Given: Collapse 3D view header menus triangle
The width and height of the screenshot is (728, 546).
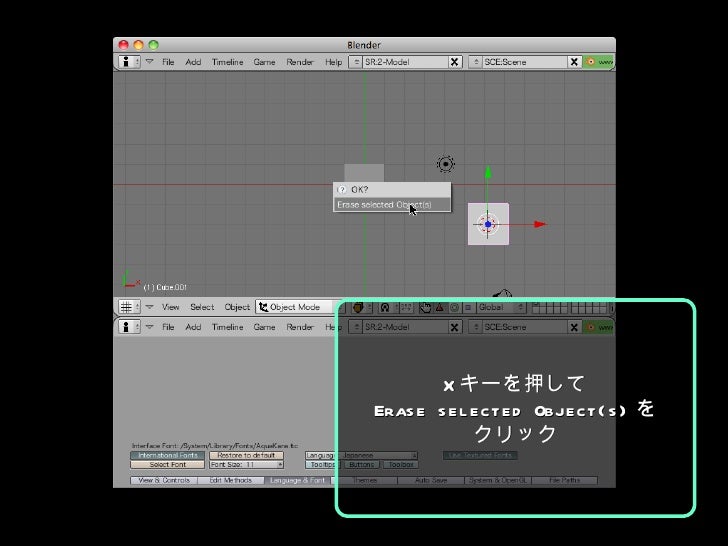Looking at the screenshot, I should tap(150, 306).
